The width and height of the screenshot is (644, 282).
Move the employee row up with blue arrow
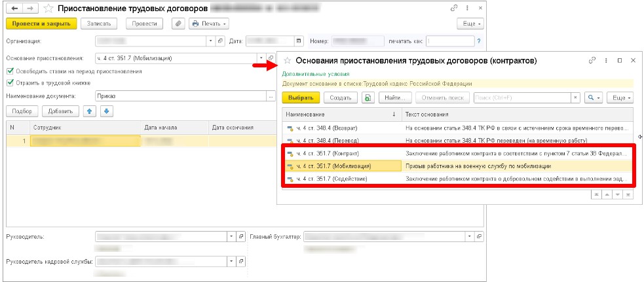coord(90,111)
